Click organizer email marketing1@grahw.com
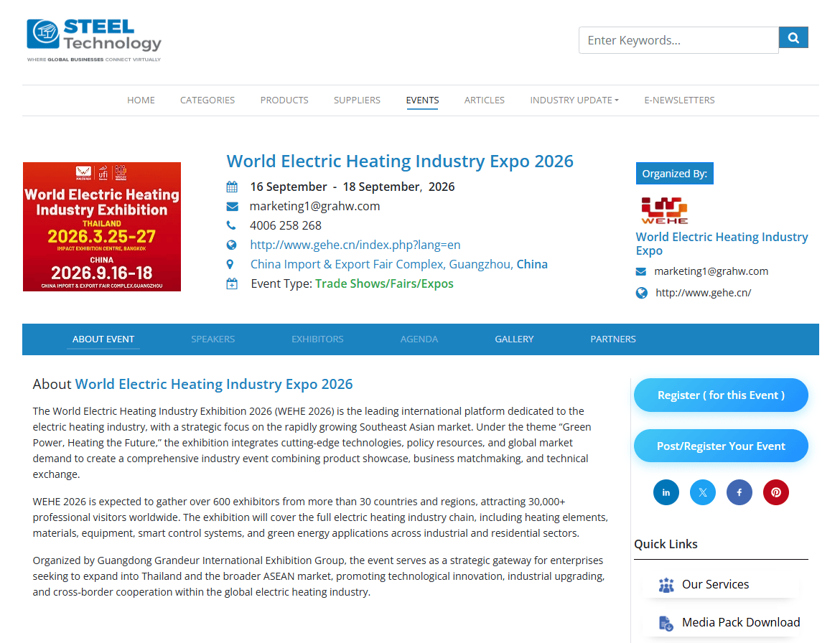Screen dimensions: 840x643 tap(711, 271)
